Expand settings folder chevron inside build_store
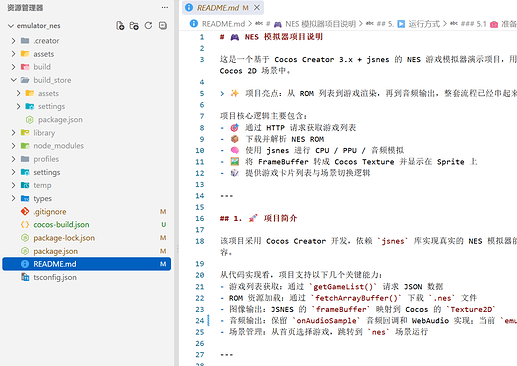The width and height of the screenshot is (517, 366). tap(18, 106)
